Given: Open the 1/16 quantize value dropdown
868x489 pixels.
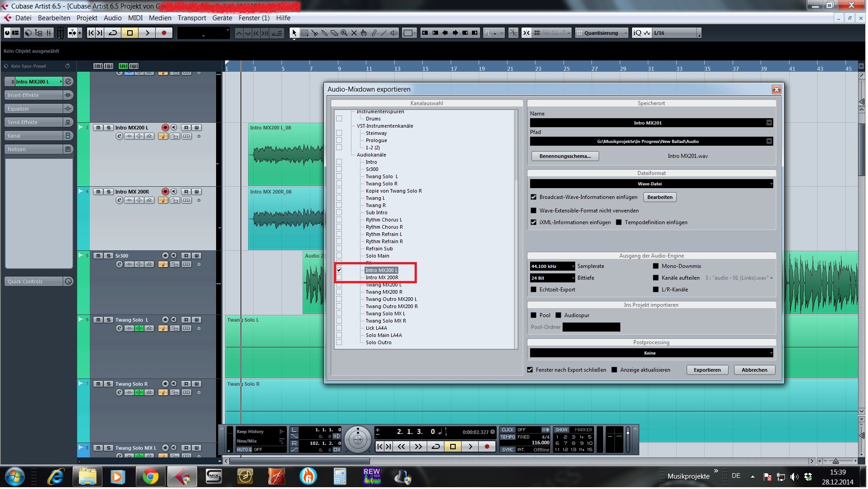Looking at the screenshot, I should tap(677, 33).
